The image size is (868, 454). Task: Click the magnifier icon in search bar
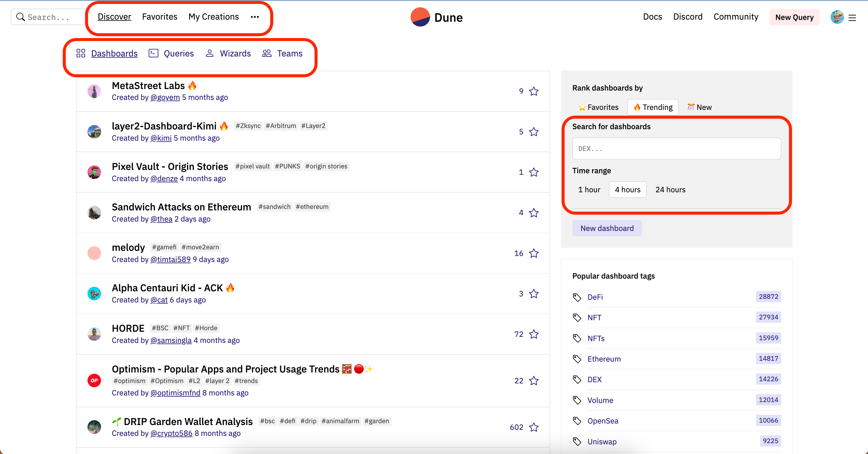pos(21,17)
